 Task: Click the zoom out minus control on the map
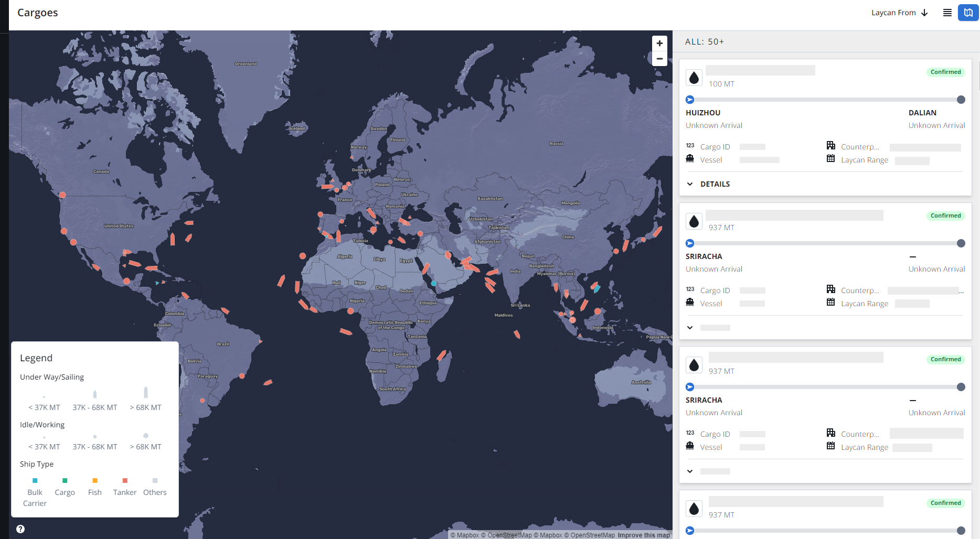tap(659, 59)
